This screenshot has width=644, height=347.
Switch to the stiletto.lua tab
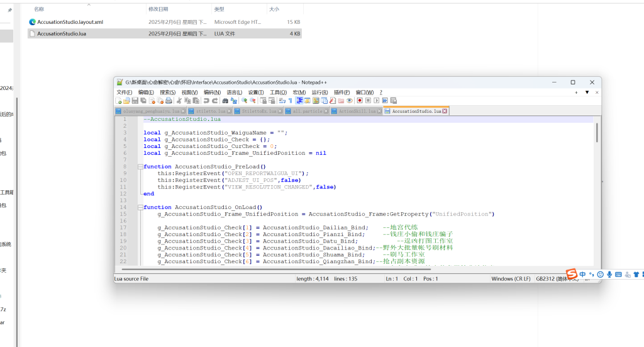212,111
